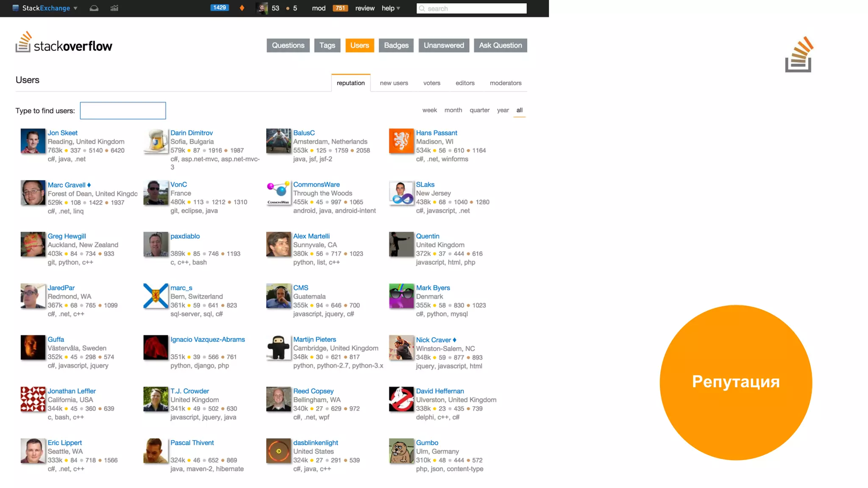Click the orange 751 review badge

[x=340, y=8]
